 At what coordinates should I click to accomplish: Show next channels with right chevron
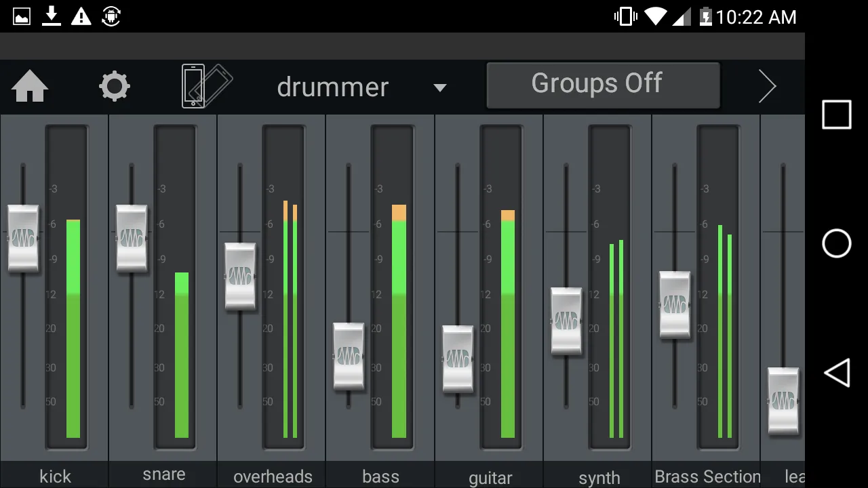pyautogui.click(x=767, y=86)
